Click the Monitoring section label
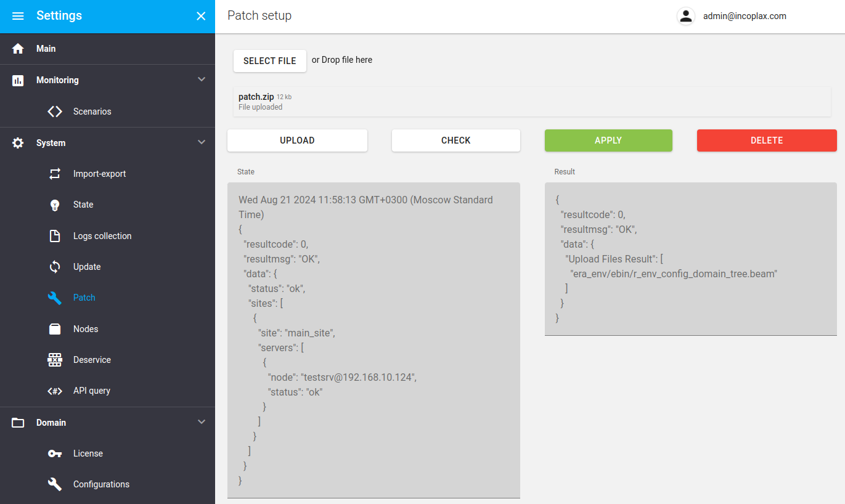Viewport: 845px width, 504px height. click(x=57, y=80)
